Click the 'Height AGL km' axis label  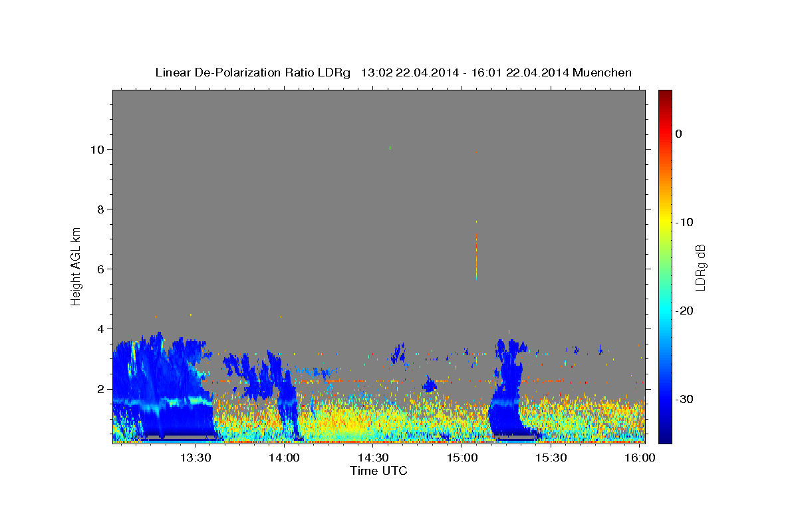click(x=76, y=267)
